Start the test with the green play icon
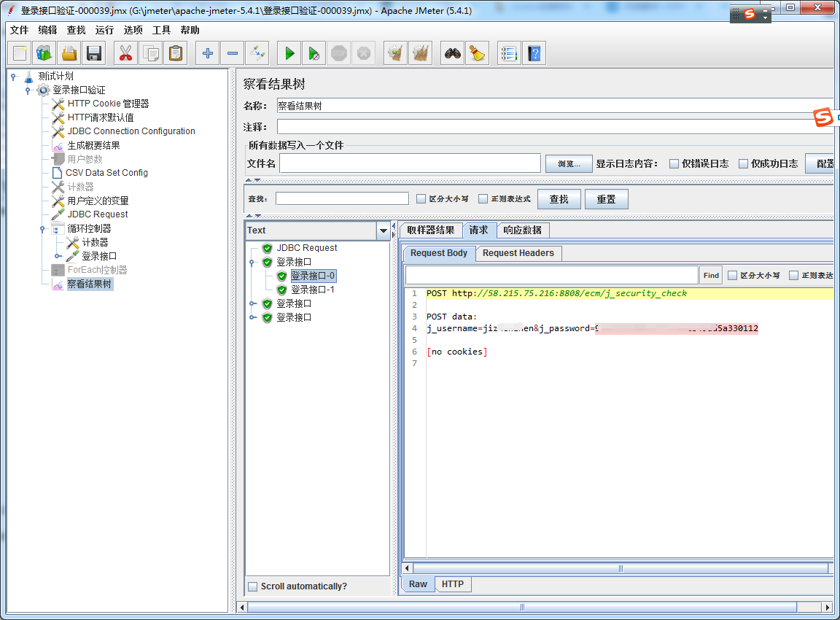 (x=289, y=53)
